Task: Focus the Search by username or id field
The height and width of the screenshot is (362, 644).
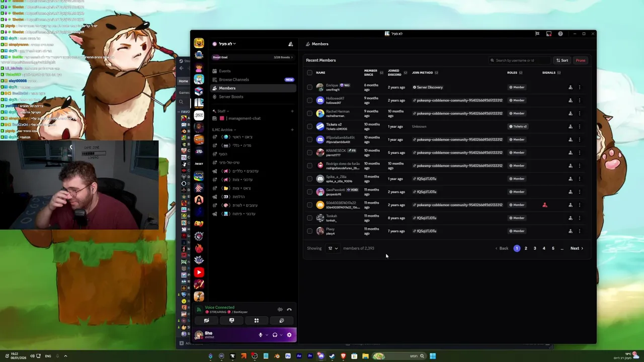Action: click(x=520, y=60)
